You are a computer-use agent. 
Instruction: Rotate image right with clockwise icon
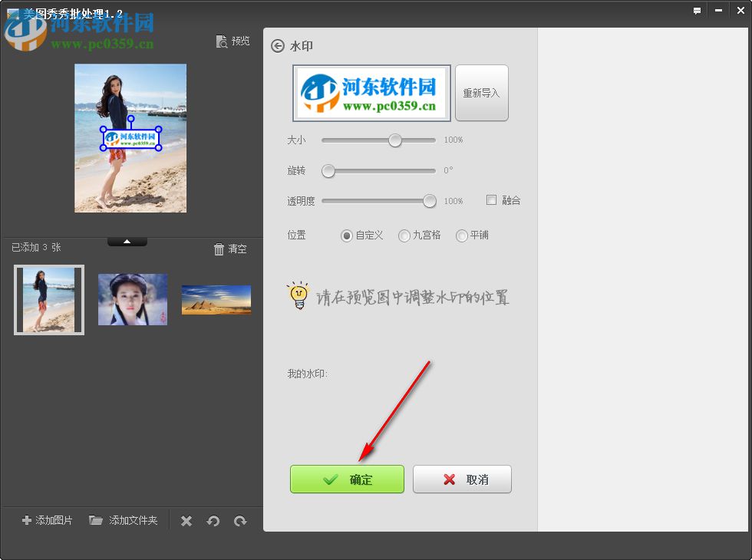pos(240,520)
